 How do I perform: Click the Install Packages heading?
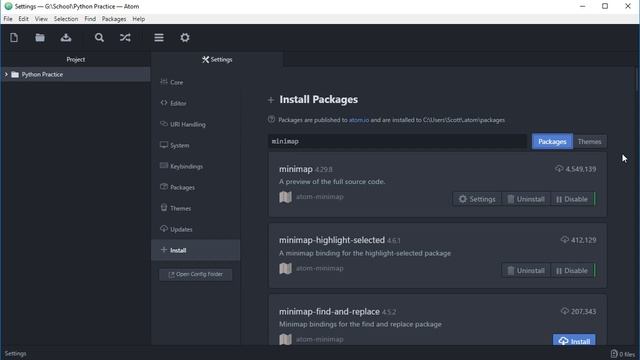318,100
